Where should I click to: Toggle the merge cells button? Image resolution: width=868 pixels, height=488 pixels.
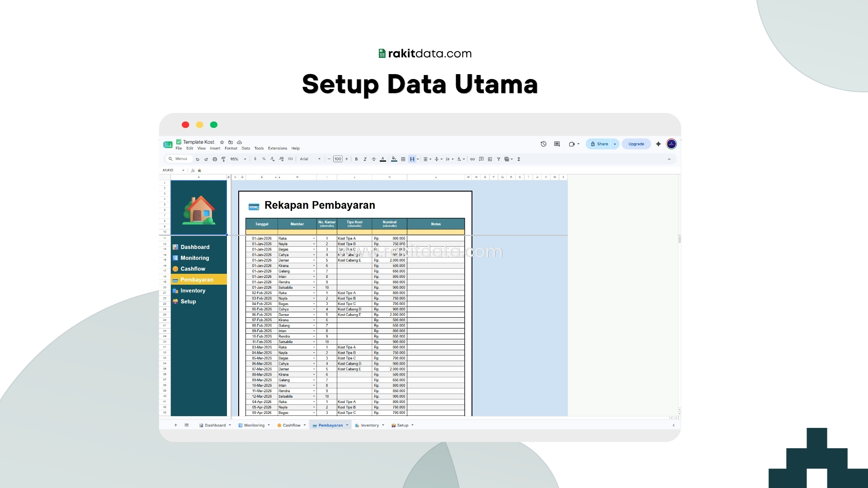(412, 159)
